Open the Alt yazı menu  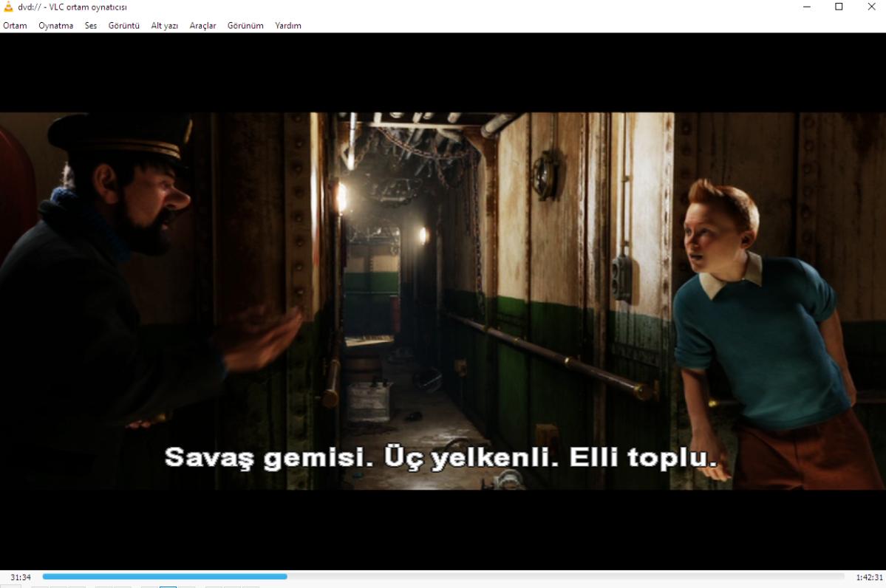click(165, 25)
